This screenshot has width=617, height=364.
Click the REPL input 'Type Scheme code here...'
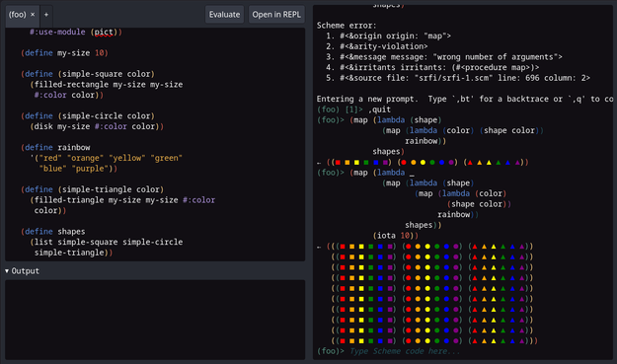pyautogui.click(x=405, y=351)
